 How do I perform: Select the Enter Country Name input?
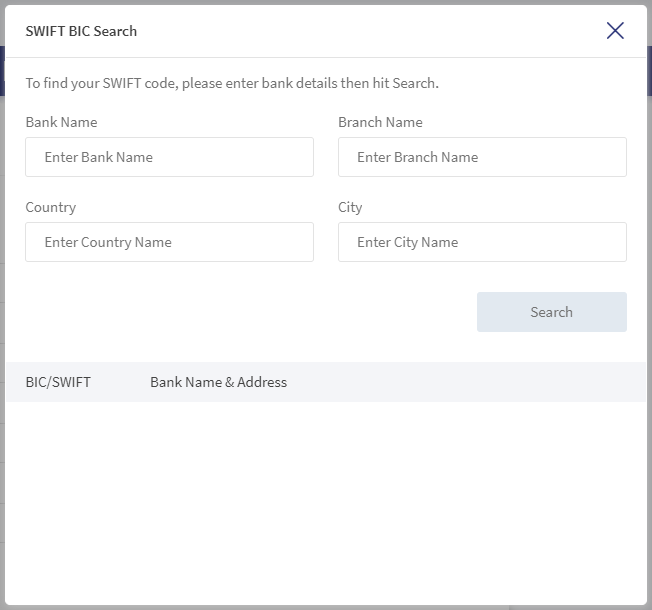(169, 242)
